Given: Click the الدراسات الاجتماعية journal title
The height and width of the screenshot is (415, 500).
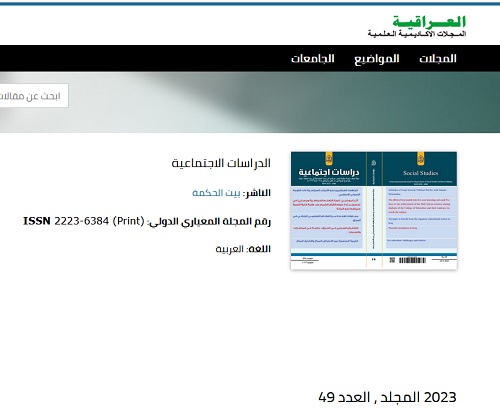Looking at the screenshot, I should (221, 163).
